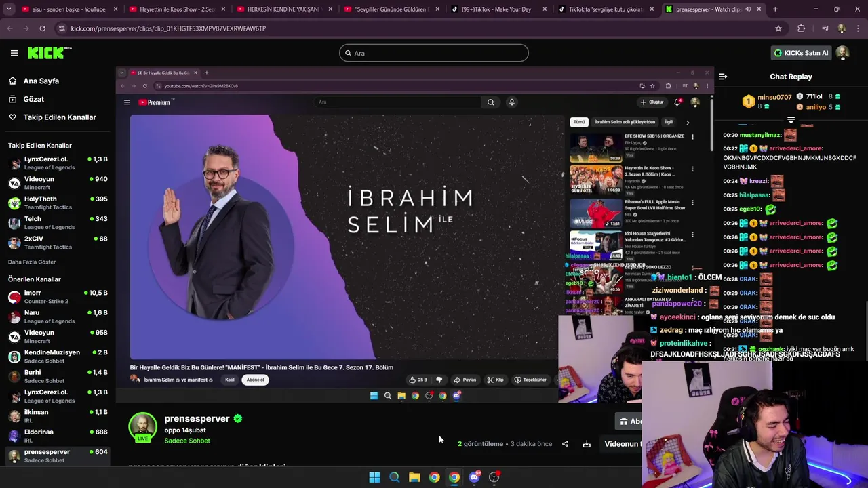
Task: Expand the gift leaderboard below minsu0707
Action: (791, 119)
